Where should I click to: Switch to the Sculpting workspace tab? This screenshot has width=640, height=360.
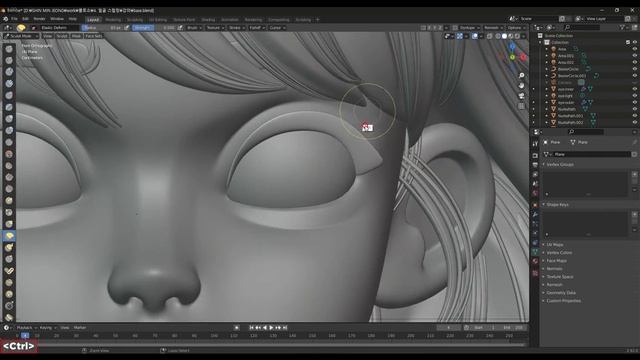coord(135,20)
